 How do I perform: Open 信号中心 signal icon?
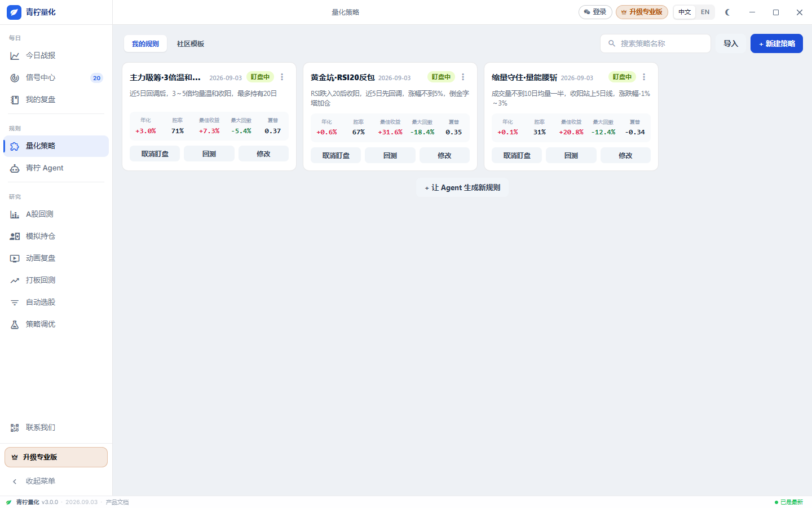[x=15, y=78]
